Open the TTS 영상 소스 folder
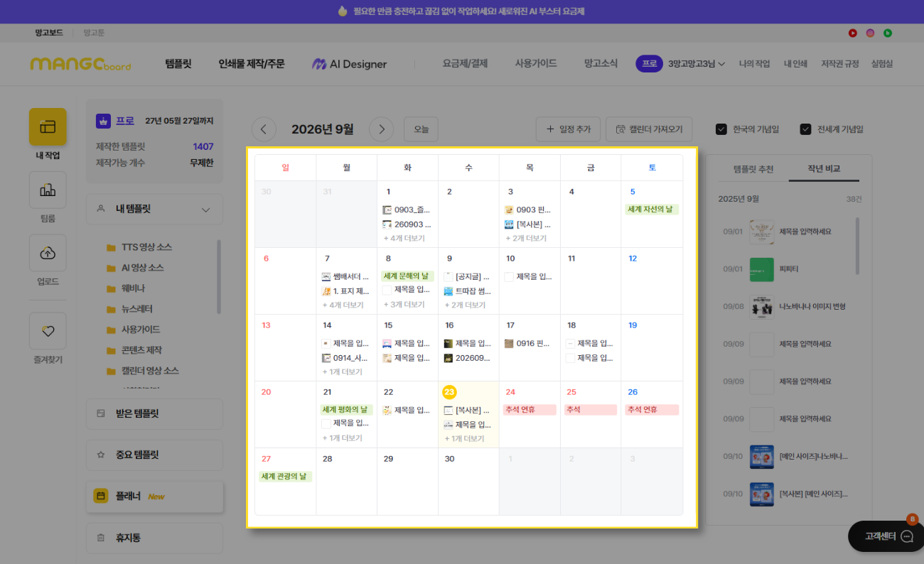This screenshot has width=924, height=564. [x=139, y=247]
